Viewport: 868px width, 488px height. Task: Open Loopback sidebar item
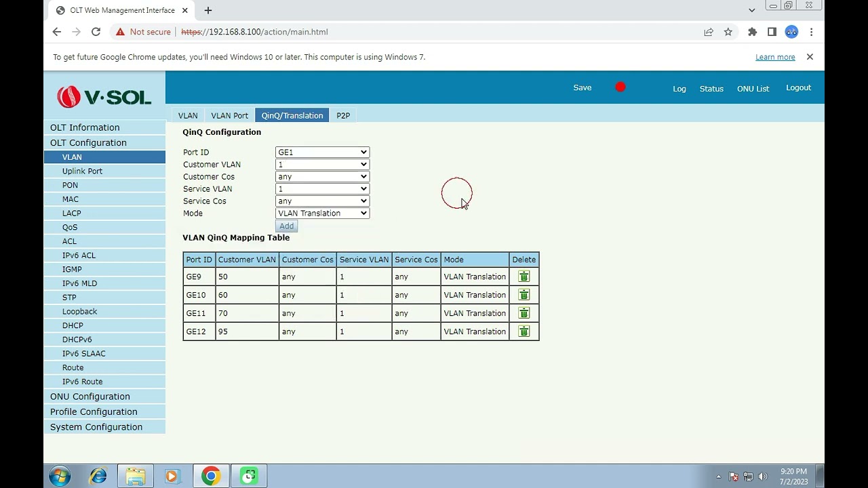point(104,312)
